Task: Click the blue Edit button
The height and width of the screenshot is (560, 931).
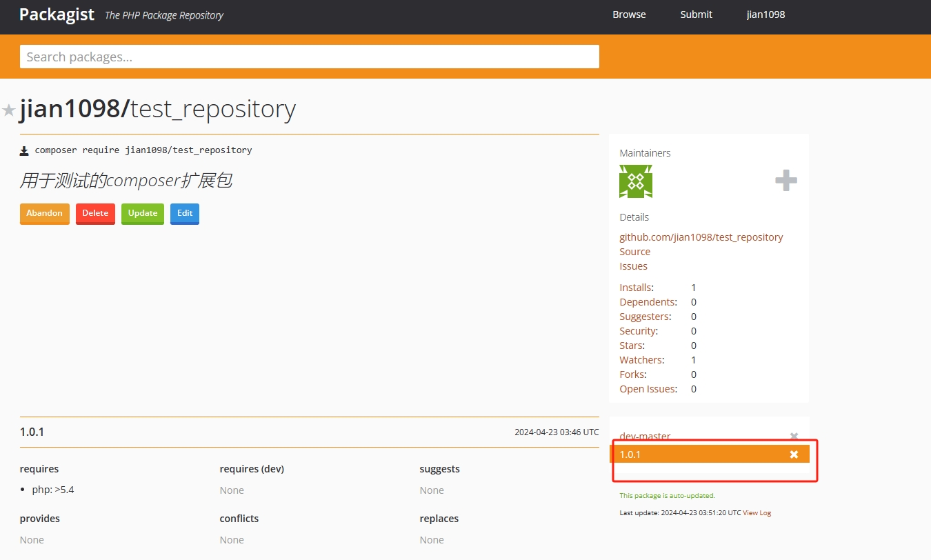Action: tap(185, 213)
